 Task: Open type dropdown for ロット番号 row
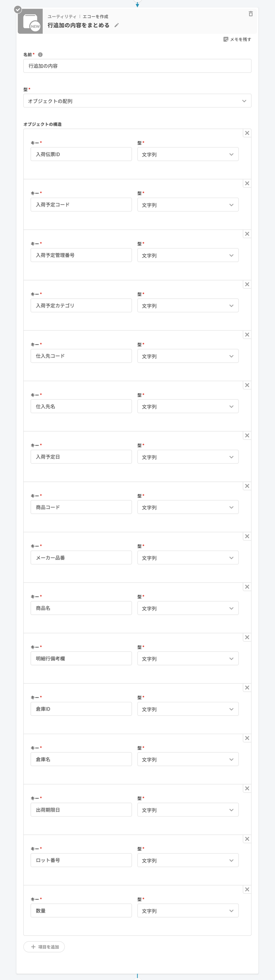188,860
